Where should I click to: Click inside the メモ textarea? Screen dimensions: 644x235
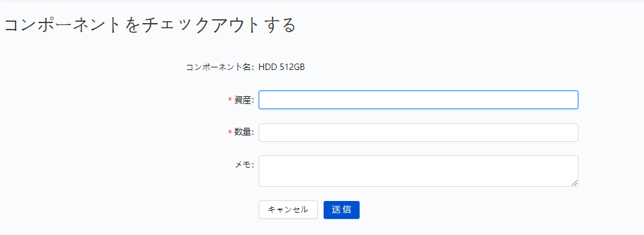[x=418, y=171]
